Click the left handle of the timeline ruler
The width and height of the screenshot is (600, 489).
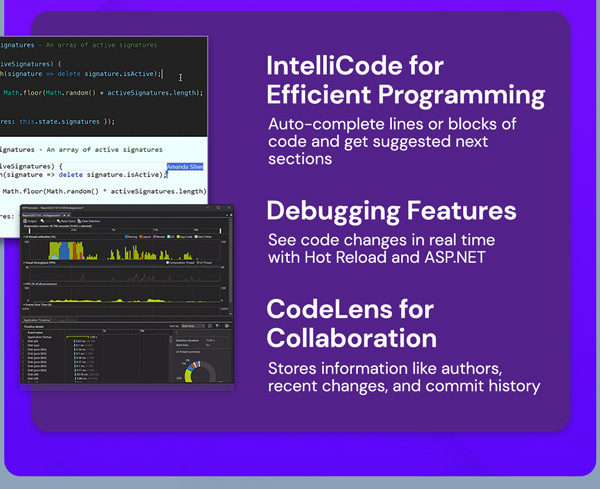[x=29, y=231]
